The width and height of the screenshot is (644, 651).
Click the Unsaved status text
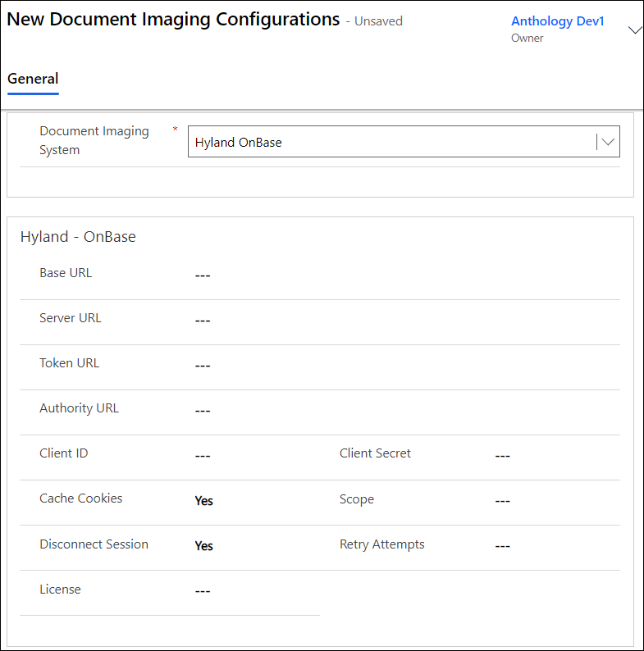tap(378, 21)
